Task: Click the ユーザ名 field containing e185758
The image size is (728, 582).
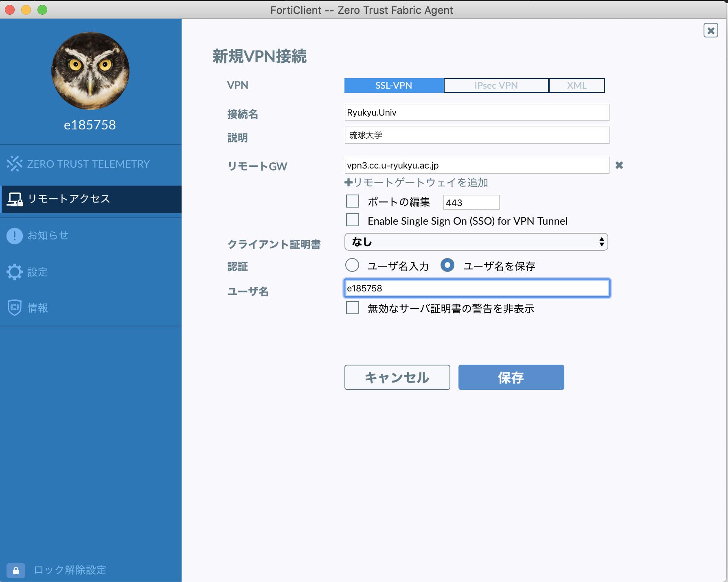Action: (477, 288)
